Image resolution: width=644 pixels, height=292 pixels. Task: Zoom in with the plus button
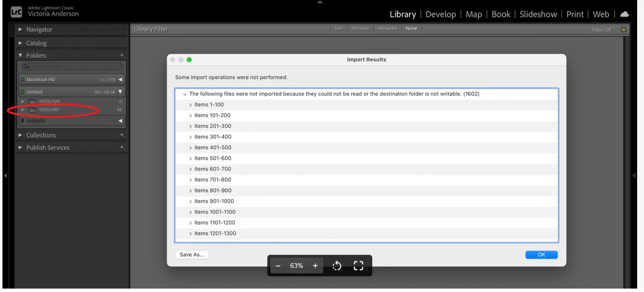click(x=315, y=266)
